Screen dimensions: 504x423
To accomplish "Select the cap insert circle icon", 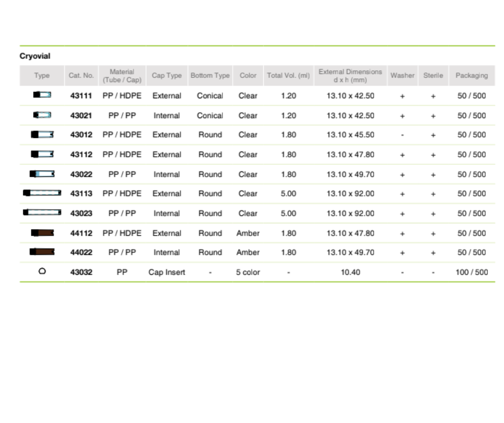I will point(42,272).
